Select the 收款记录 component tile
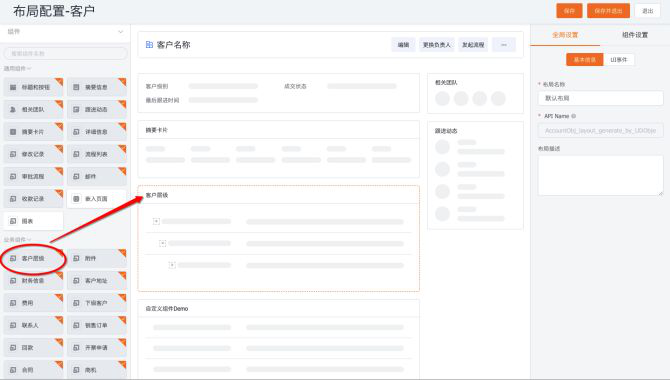The width and height of the screenshot is (670, 380). [x=33, y=199]
